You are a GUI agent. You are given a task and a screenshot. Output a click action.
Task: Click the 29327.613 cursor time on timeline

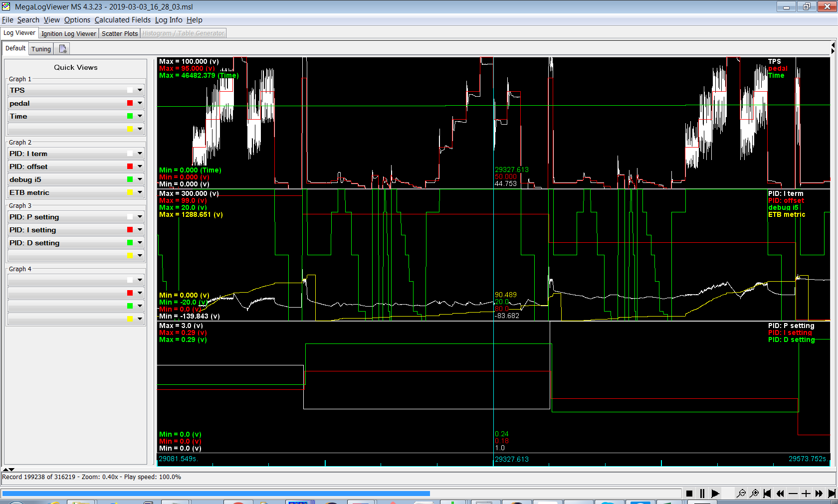tap(512, 459)
